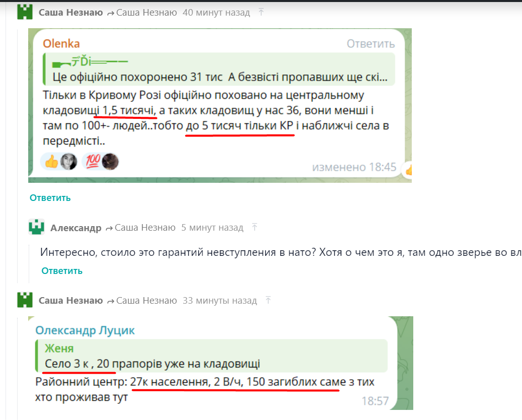
Task: Click the reply-to name in Александр's comment header
Action: (144, 228)
